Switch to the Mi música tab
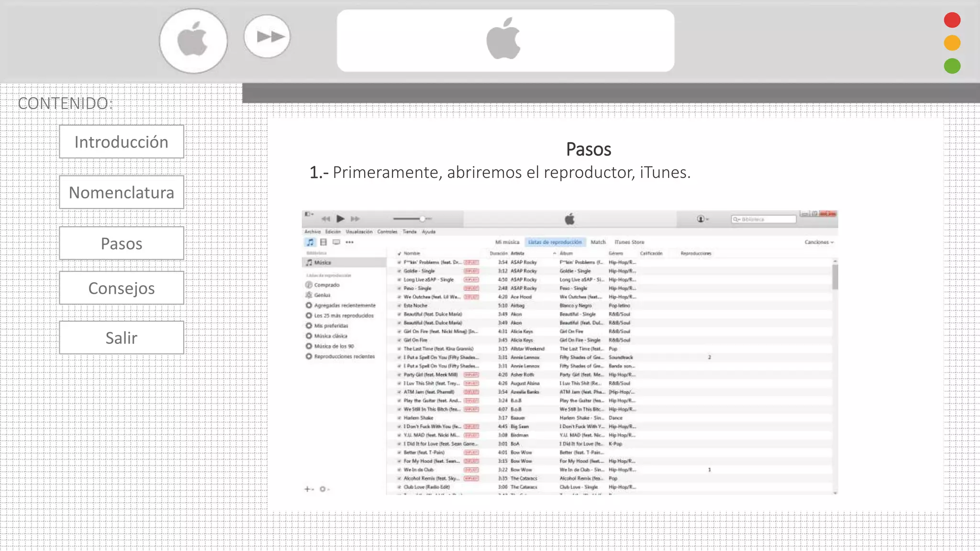Image resolution: width=980 pixels, height=551 pixels. tap(507, 242)
